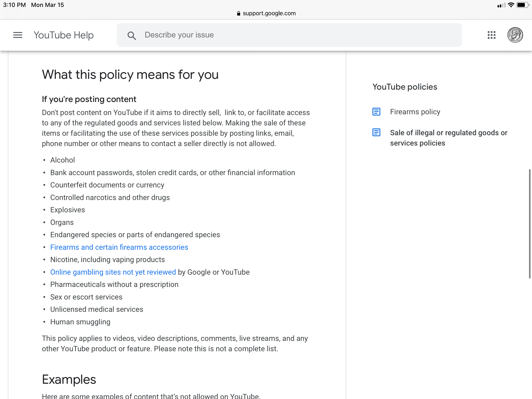Open the account profile avatar

515,35
